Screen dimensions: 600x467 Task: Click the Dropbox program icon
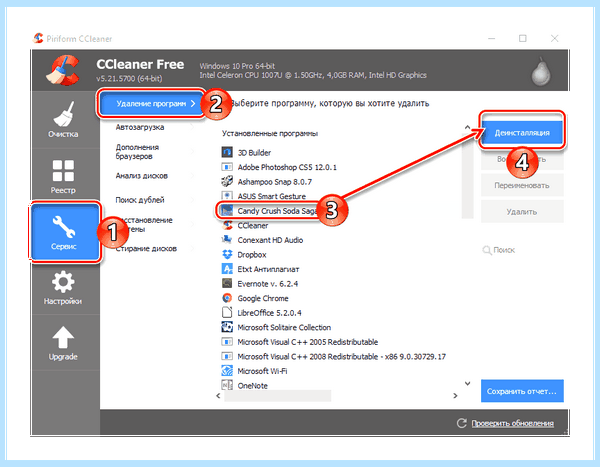coord(227,254)
